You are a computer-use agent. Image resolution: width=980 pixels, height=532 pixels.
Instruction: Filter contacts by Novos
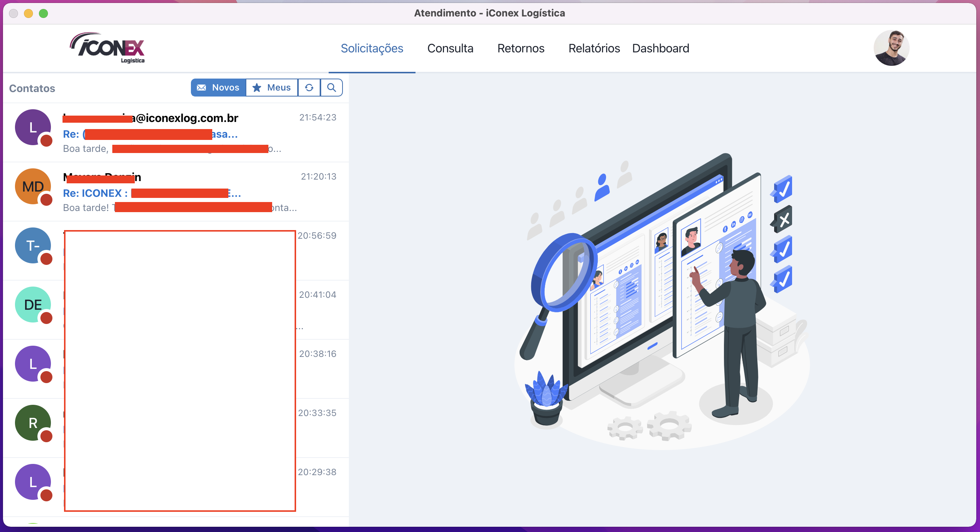(218, 88)
